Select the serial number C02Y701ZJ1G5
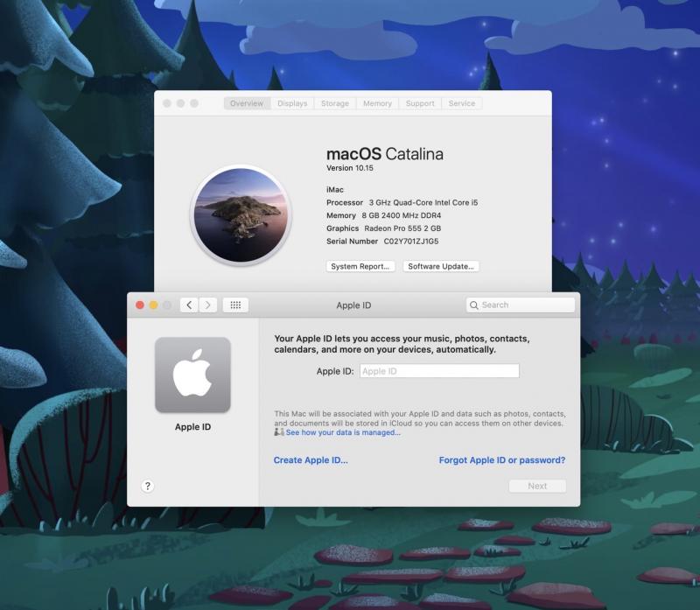700x610 pixels. (411, 242)
